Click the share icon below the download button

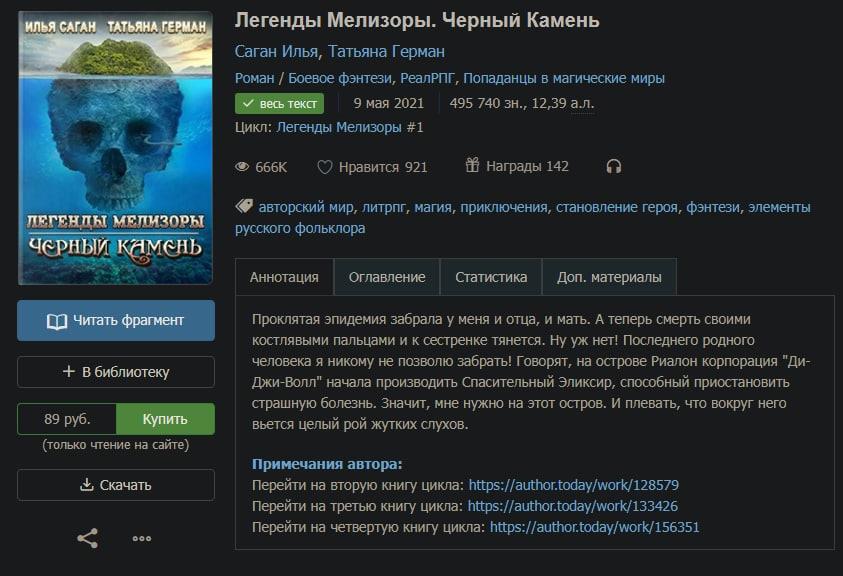pos(88,538)
